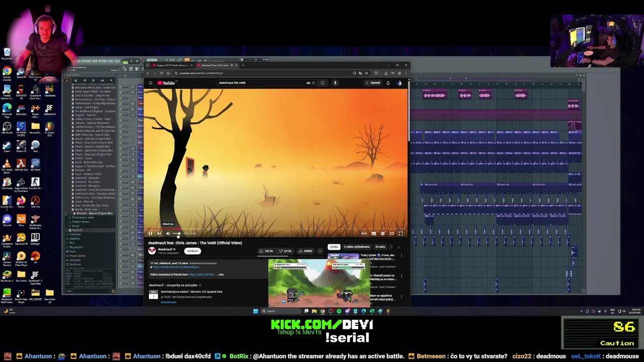Clear the YouTube search text

(313, 83)
